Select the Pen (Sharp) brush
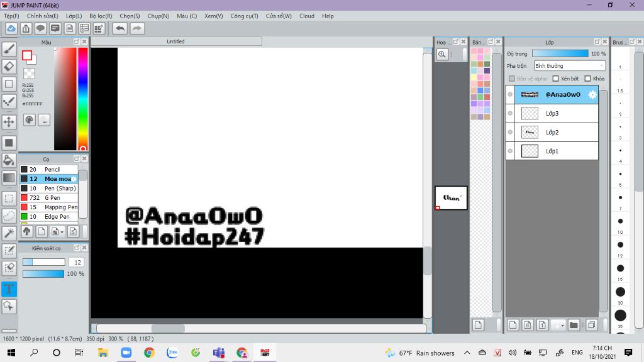This screenshot has width=644, height=362. tap(49, 188)
